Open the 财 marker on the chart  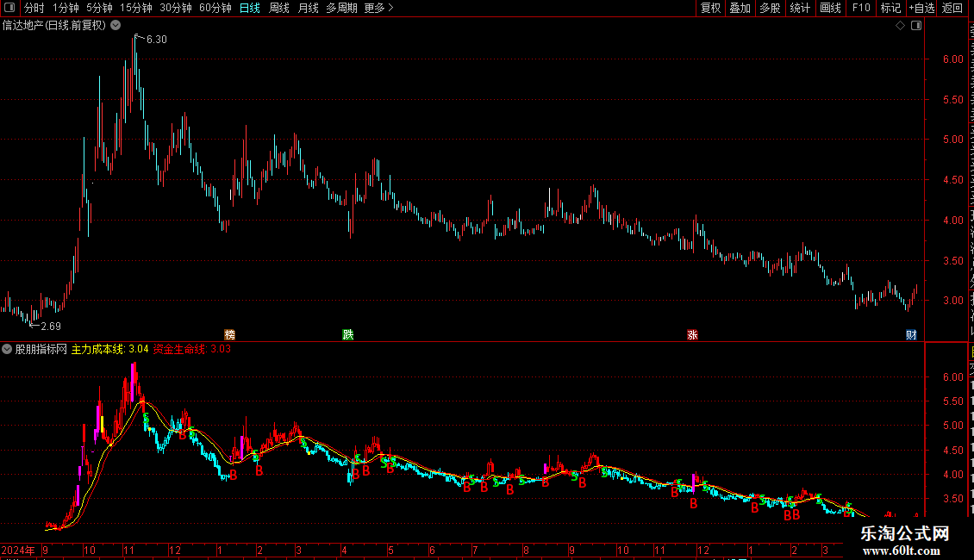coord(911,334)
